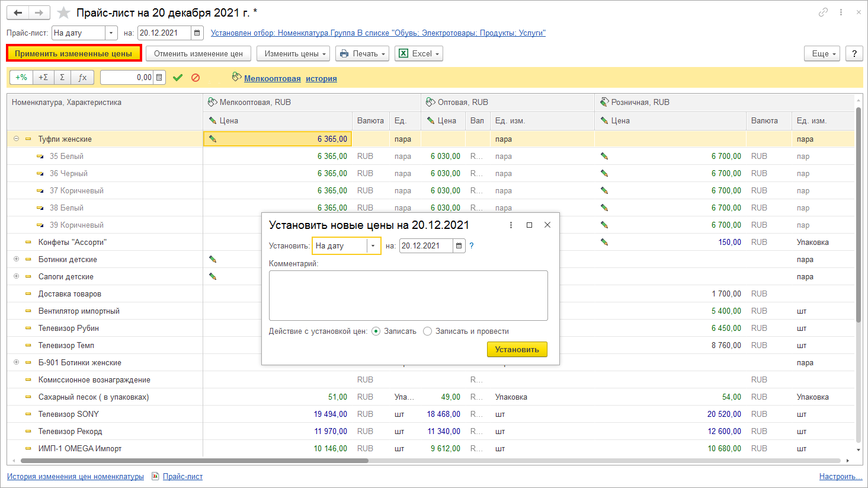The width and height of the screenshot is (868, 488).
Task: Click the pencil icon in Ботинки детские row
Action: 213,259
